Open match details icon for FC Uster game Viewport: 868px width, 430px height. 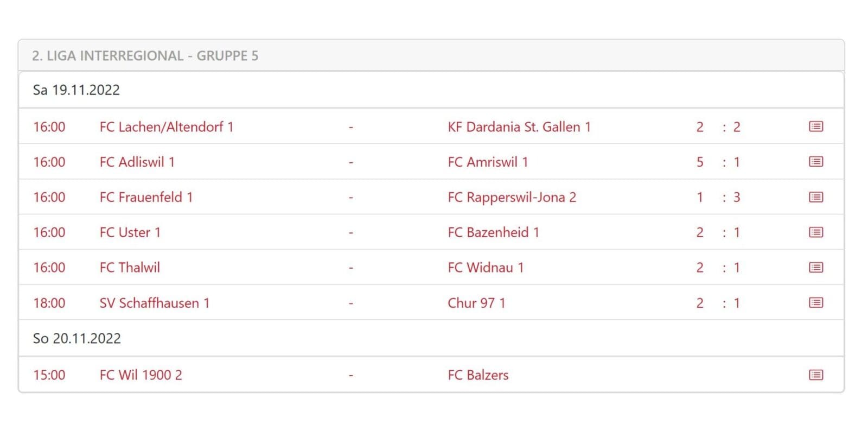[x=816, y=232]
